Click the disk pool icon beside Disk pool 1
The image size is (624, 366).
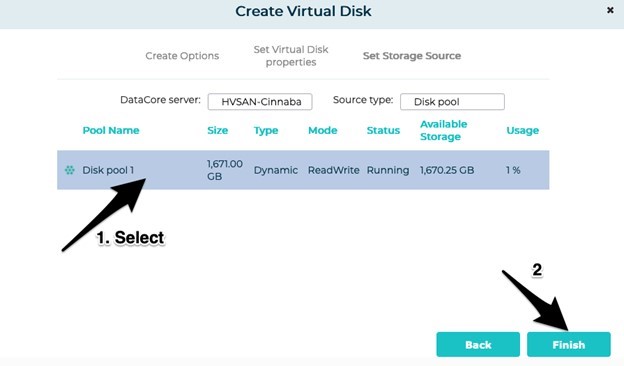(x=70, y=170)
